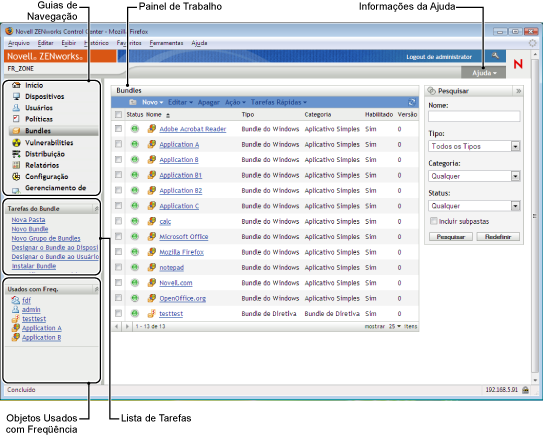Click the Redefinir button
The image size is (543, 436).
498,237
